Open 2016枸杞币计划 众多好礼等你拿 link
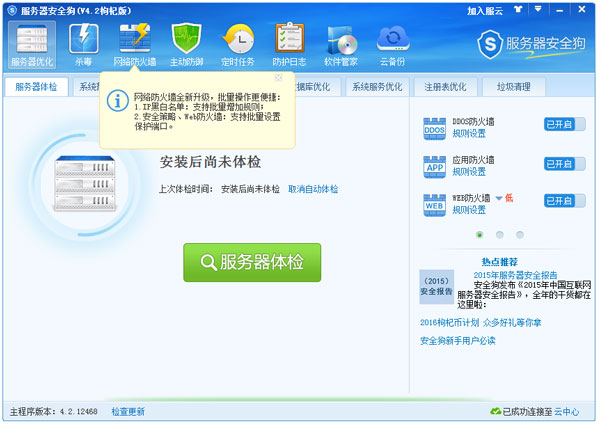The image size is (600, 425). (481, 323)
